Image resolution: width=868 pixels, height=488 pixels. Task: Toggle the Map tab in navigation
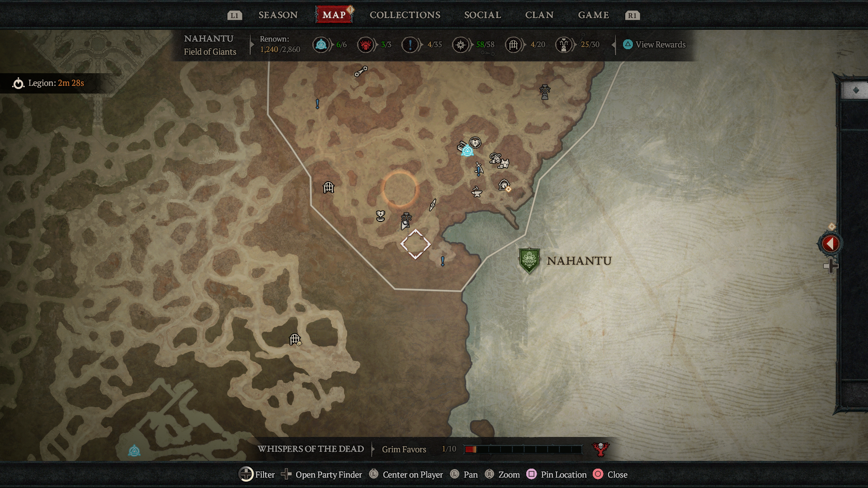[333, 15]
